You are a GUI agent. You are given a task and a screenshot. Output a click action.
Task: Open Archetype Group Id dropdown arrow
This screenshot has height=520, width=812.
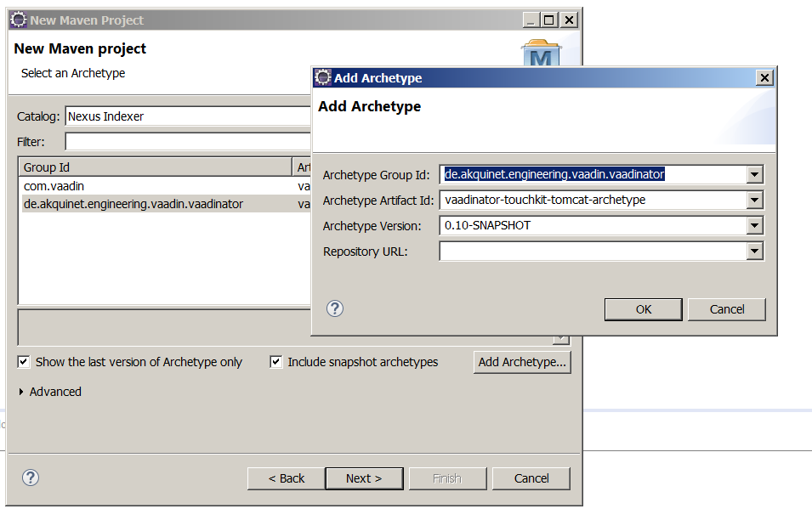754,174
